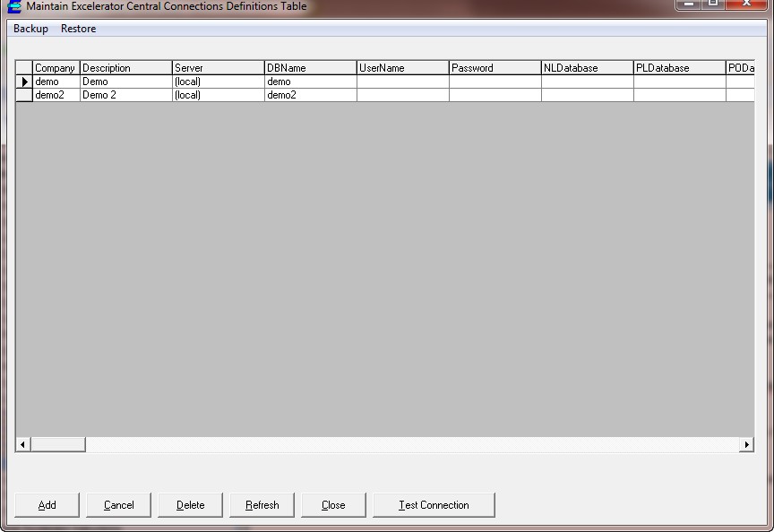The image size is (774, 532).
Task: Click the NLDatabase column header
Action: 588,68
